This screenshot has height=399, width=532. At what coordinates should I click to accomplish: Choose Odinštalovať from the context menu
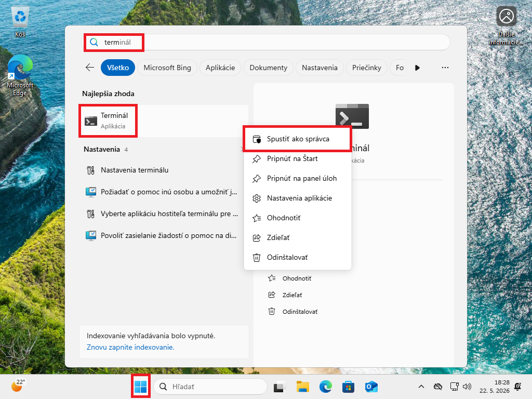click(x=298, y=257)
